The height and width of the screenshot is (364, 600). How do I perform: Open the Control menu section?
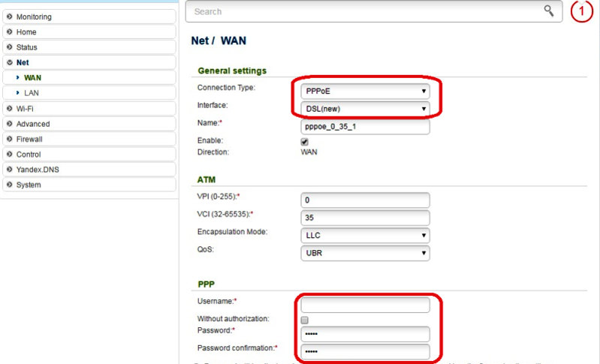click(29, 155)
